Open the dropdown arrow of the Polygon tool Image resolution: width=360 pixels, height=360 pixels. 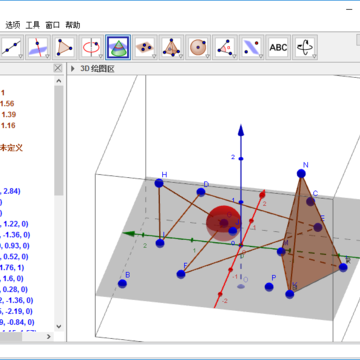[x=73, y=56]
